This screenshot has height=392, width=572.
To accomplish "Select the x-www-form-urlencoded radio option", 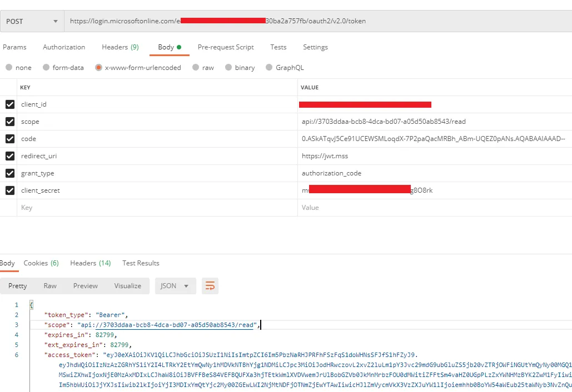I will (98, 67).
